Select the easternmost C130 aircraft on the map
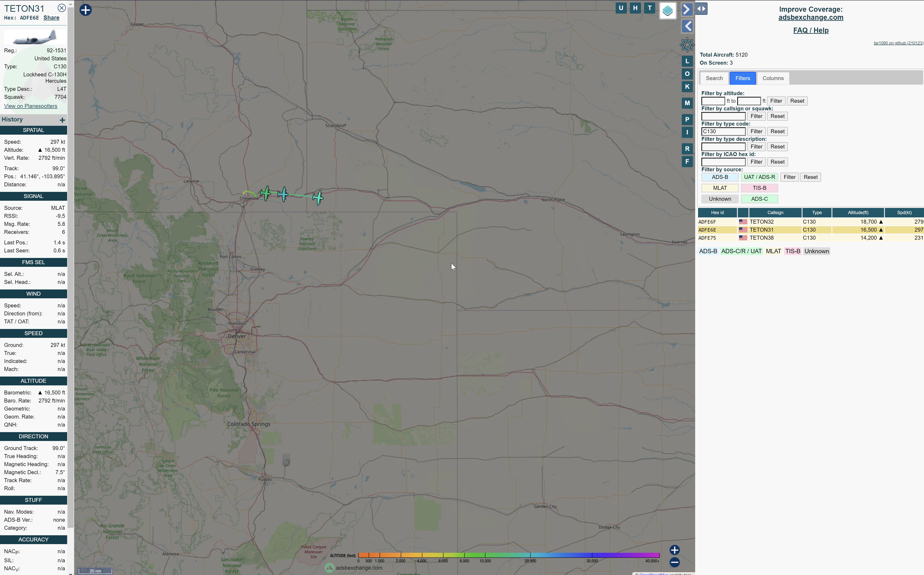Viewport: 924px width, 575px height. coord(318,197)
